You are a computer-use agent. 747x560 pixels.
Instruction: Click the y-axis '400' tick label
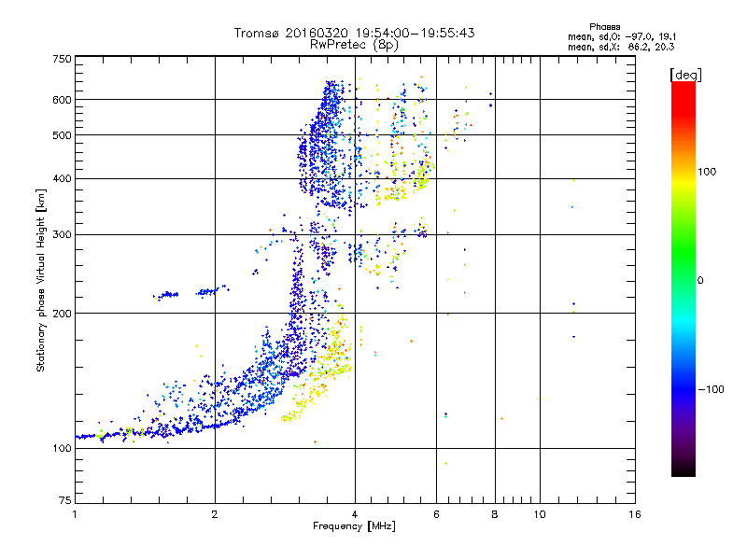(62, 179)
